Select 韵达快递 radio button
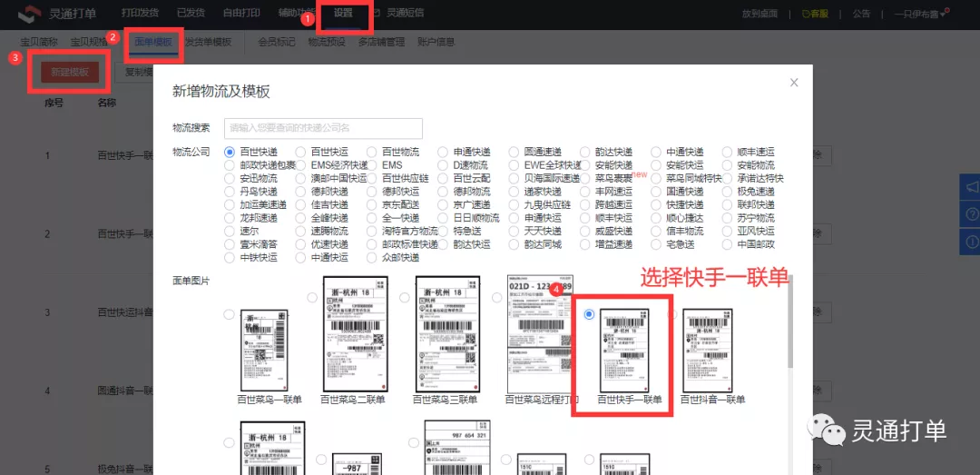980x475 pixels. [585, 152]
